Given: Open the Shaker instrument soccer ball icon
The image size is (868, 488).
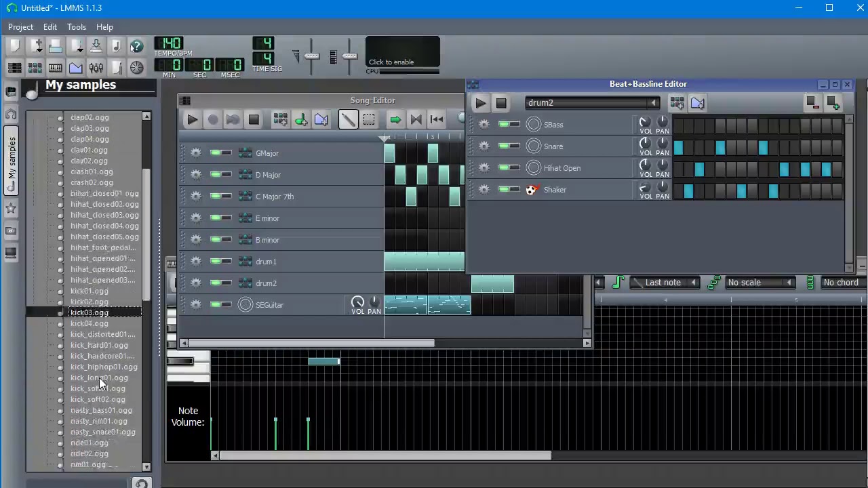Looking at the screenshot, I should click(x=532, y=190).
